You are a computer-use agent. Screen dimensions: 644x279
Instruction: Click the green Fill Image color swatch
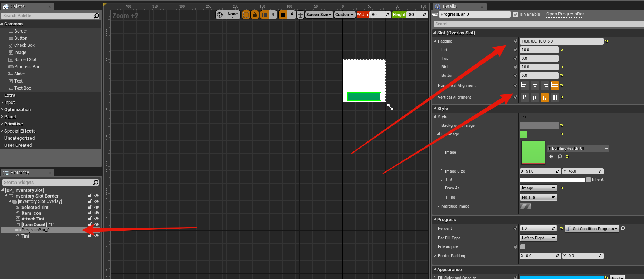(x=523, y=134)
